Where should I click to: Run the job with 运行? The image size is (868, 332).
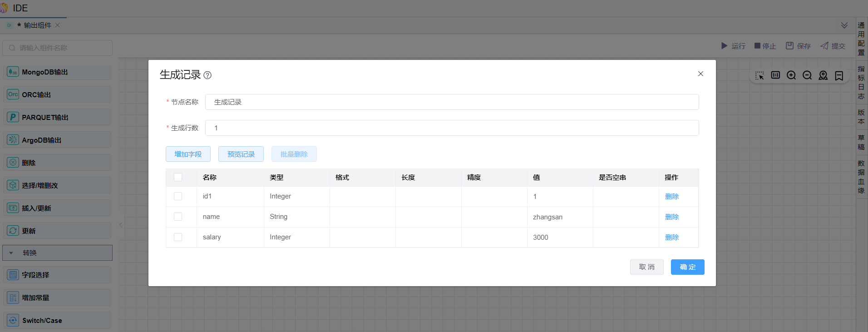733,46
